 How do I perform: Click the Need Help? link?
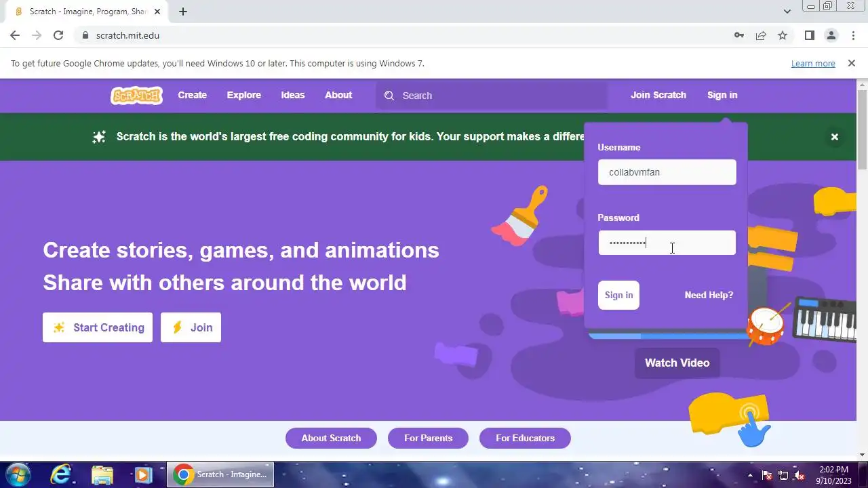pyautogui.click(x=709, y=295)
